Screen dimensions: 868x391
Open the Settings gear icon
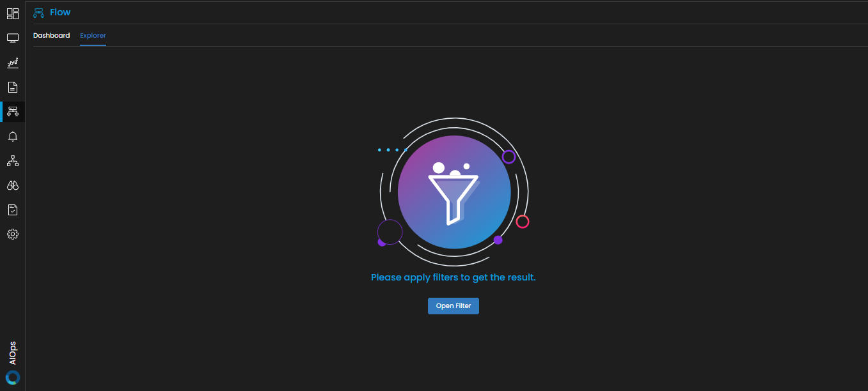(x=13, y=234)
